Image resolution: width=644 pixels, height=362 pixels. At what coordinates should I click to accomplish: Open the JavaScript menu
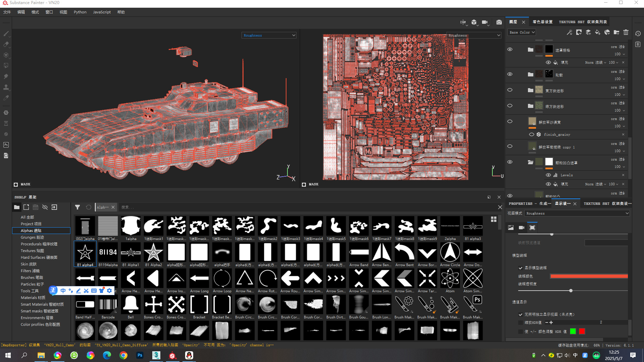coord(102,12)
